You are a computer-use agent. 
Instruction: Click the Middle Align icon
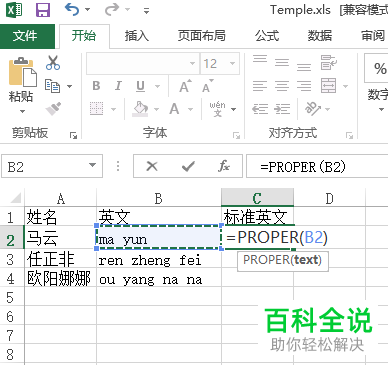point(282,62)
